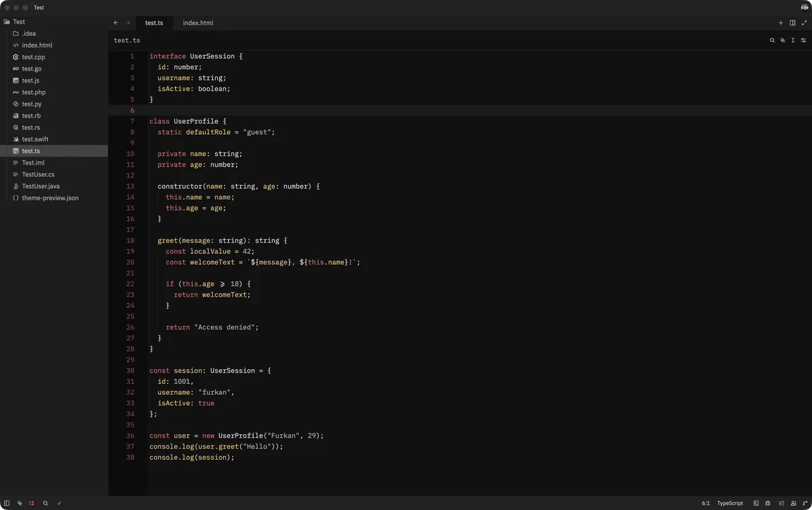Screen dimensions: 812x510
Task: Click 'const session: UserSession = {' line
Action: 210,370
